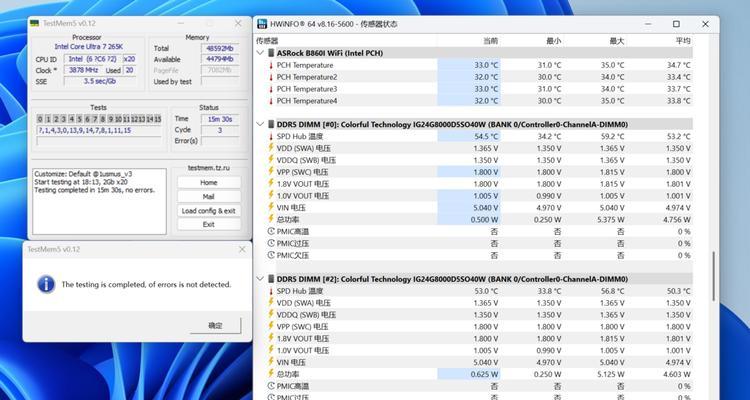Click the Time field showing 15m 30s

(x=220, y=119)
